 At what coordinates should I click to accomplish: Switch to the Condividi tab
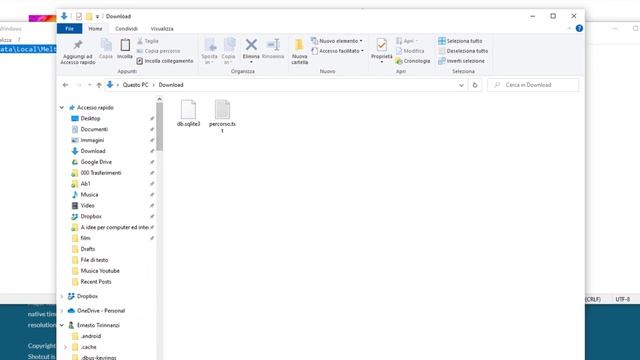click(x=127, y=29)
